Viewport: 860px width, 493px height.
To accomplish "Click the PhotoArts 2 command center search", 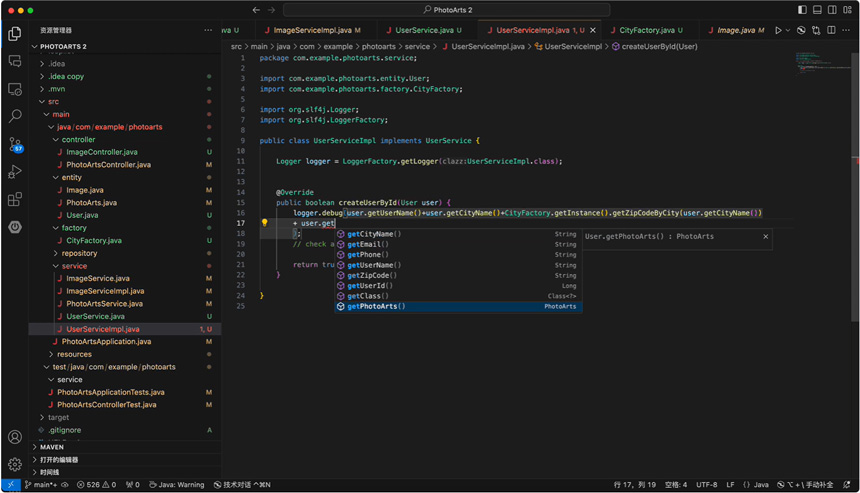I will point(446,10).
